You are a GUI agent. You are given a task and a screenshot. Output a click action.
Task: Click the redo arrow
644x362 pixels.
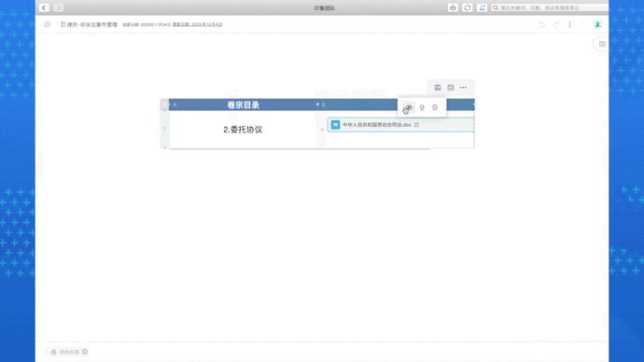click(x=555, y=24)
